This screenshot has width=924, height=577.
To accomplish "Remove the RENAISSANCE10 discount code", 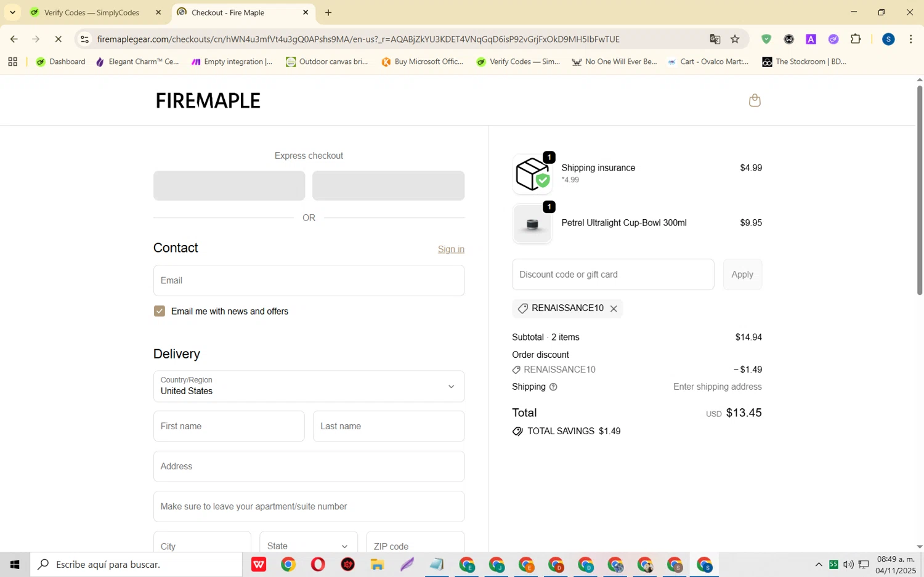I will 614,309.
